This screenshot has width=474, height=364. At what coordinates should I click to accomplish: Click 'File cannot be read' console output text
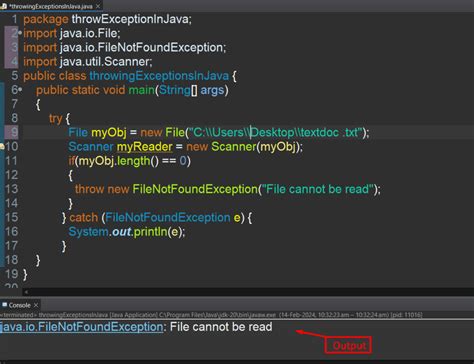pyautogui.click(x=221, y=327)
